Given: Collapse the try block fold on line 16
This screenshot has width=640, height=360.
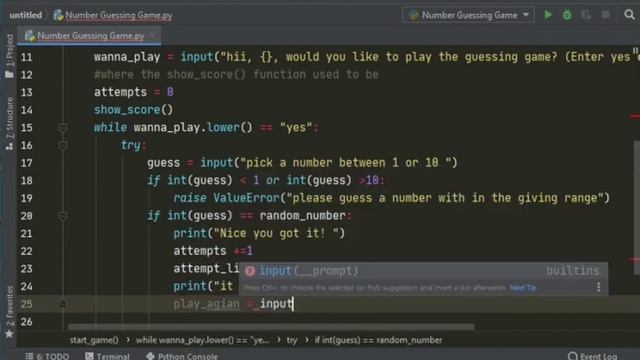Looking at the screenshot, I should click(62, 145).
